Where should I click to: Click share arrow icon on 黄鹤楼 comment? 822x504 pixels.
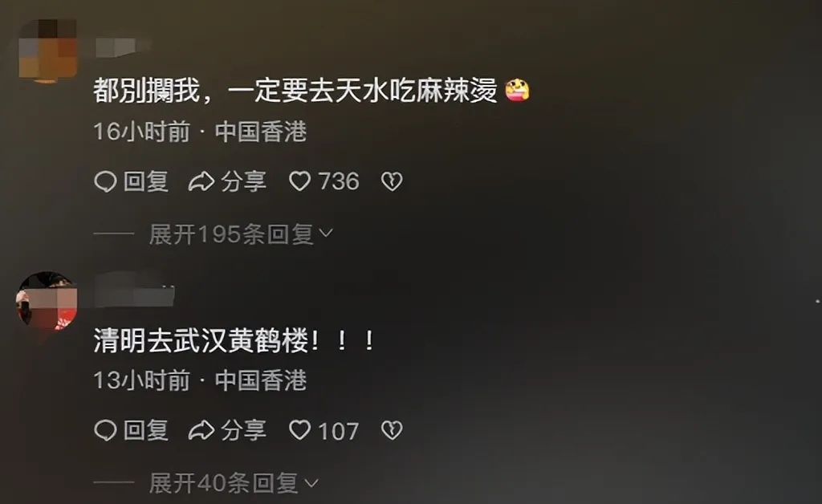201,431
